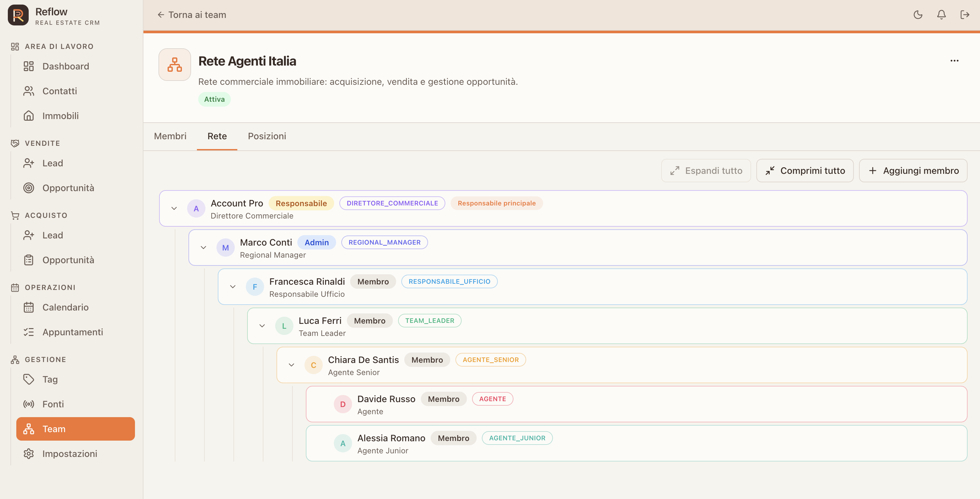Open the three-dots menu for Rete Agenti Italia

click(x=954, y=61)
